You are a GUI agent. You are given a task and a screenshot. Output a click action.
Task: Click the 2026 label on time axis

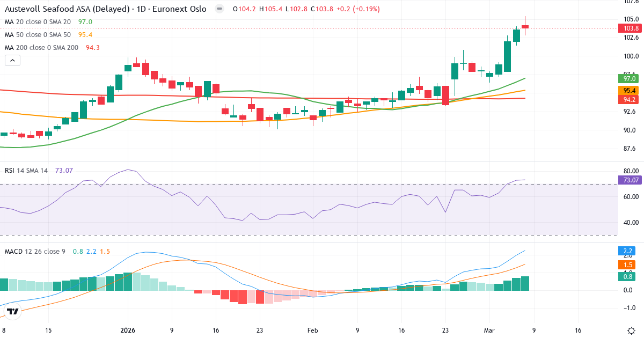tap(128, 330)
